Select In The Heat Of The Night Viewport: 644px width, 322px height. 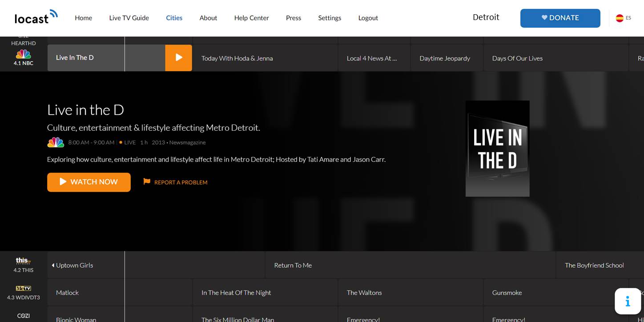point(265,293)
